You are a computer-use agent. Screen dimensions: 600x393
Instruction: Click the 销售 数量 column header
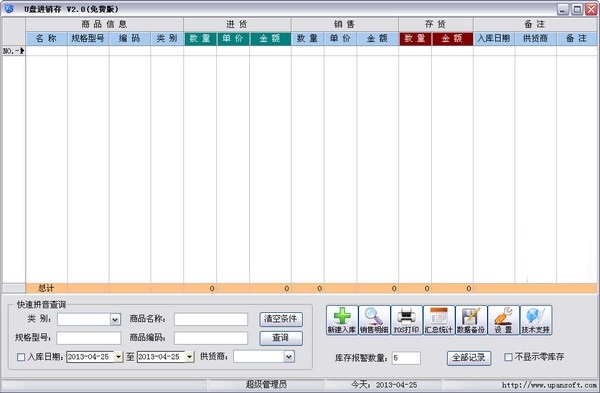click(x=308, y=39)
